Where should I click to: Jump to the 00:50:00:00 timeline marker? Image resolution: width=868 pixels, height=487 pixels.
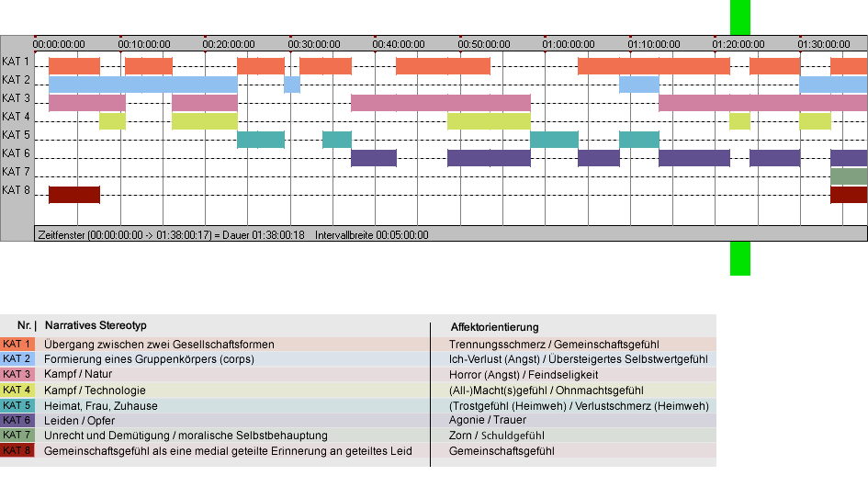484,44
